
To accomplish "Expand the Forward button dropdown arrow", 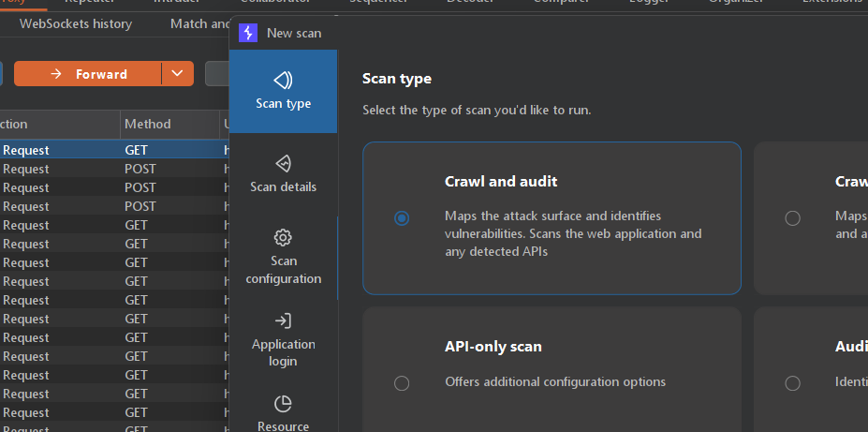I will pyautogui.click(x=178, y=74).
